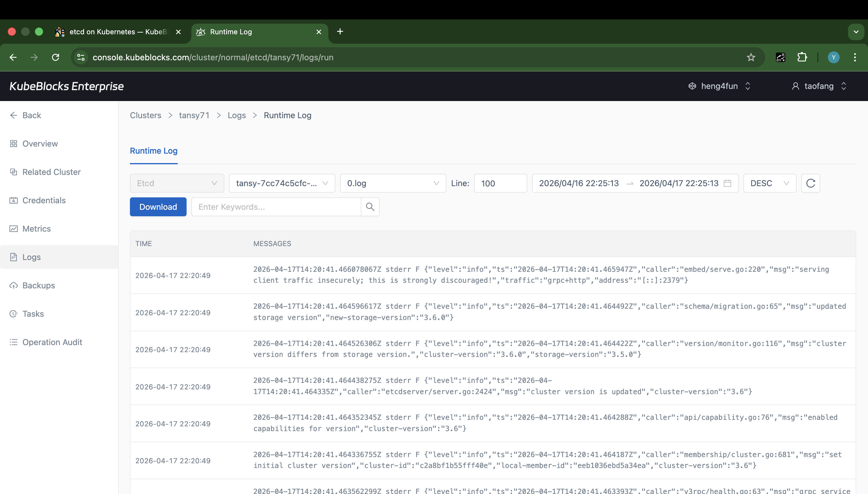
Task: Click the Logs document icon
Action: tap(14, 257)
